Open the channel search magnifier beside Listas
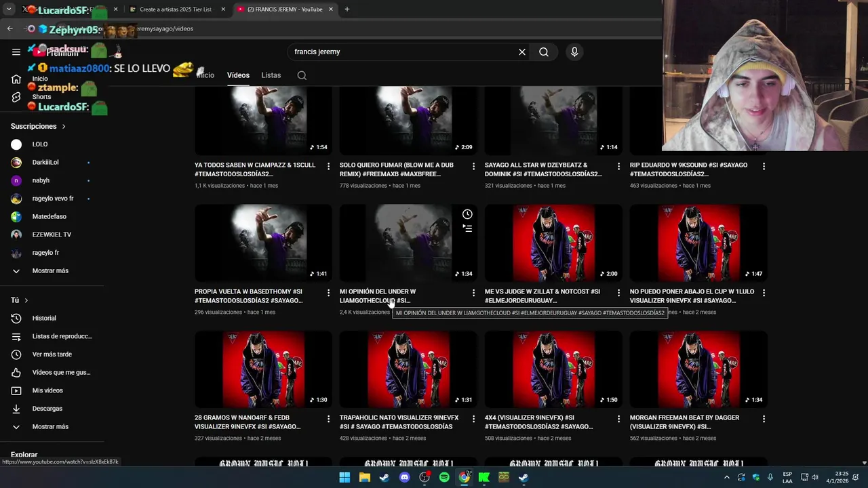This screenshot has height=488, width=868. click(x=302, y=75)
